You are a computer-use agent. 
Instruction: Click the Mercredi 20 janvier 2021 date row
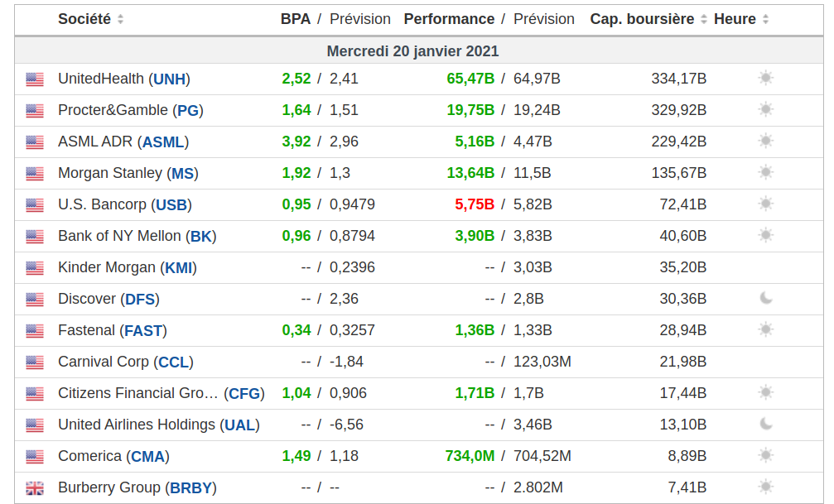coord(412,51)
